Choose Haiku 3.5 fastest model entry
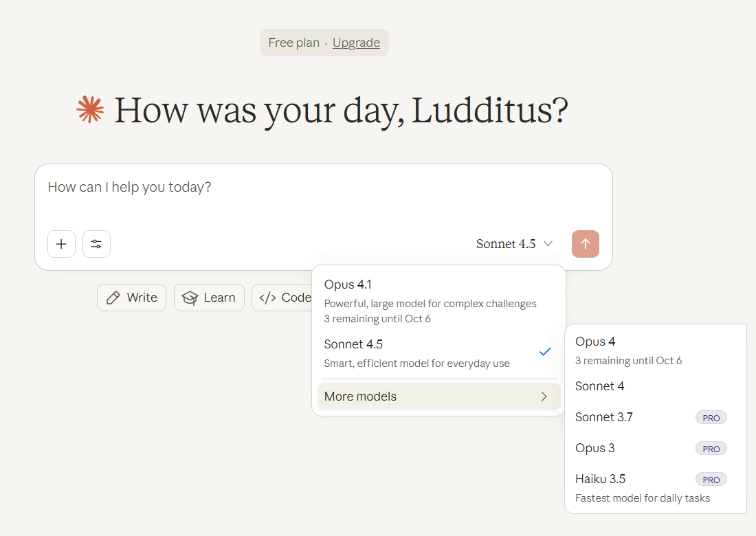 (x=655, y=488)
